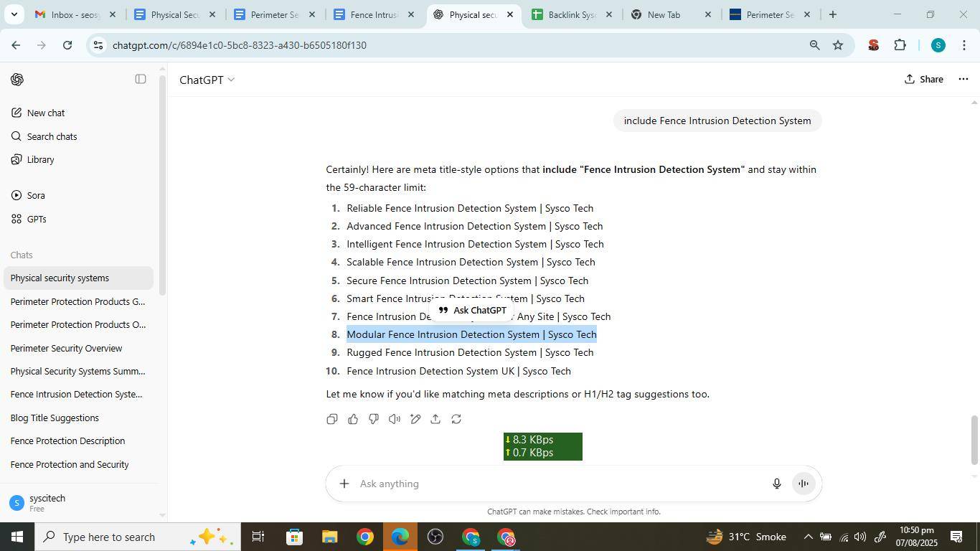Regenerate the response
This screenshot has width=980, height=551.
coord(456,419)
